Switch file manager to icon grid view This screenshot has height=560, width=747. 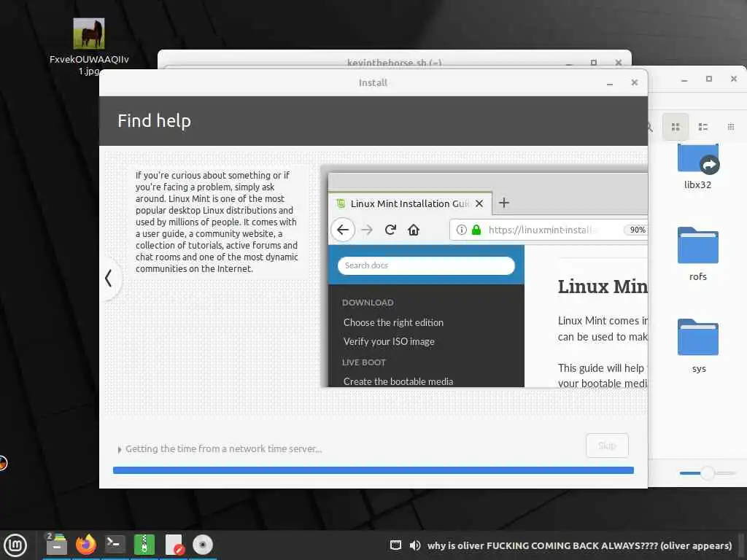point(675,127)
